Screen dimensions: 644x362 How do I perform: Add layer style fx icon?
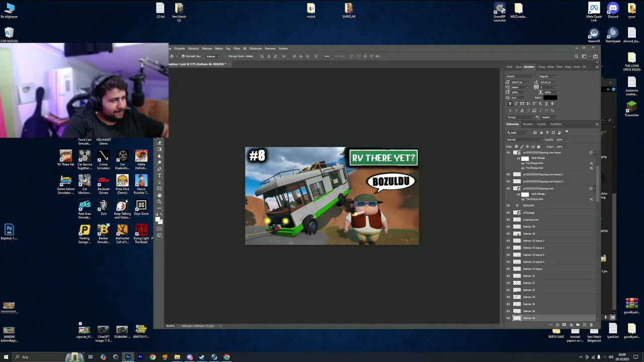557,325
